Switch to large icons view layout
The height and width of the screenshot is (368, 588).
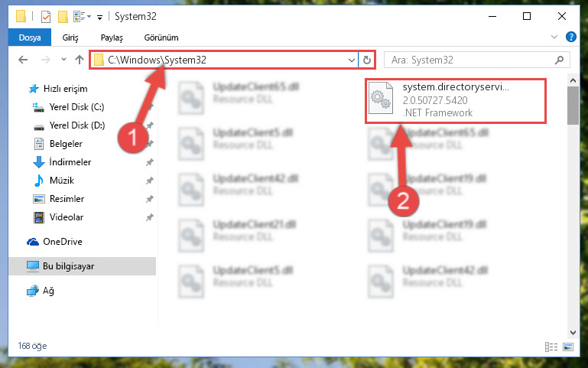click(x=568, y=347)
